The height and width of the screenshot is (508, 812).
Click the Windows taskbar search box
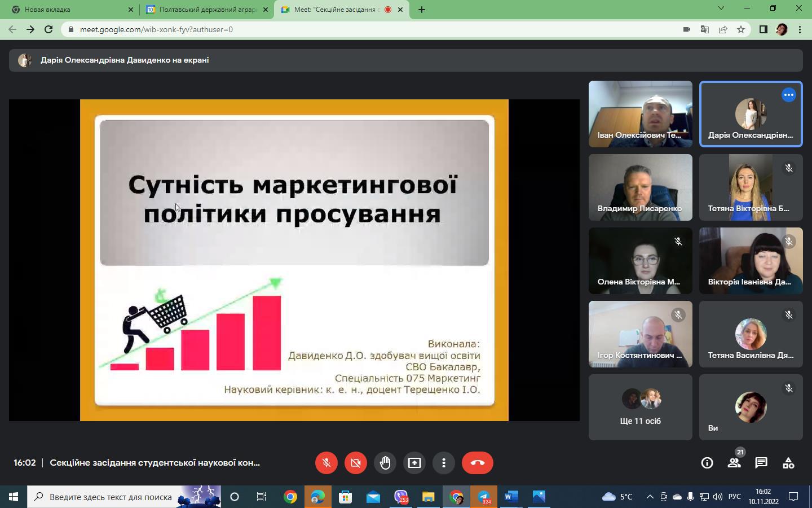click(124, 497)
